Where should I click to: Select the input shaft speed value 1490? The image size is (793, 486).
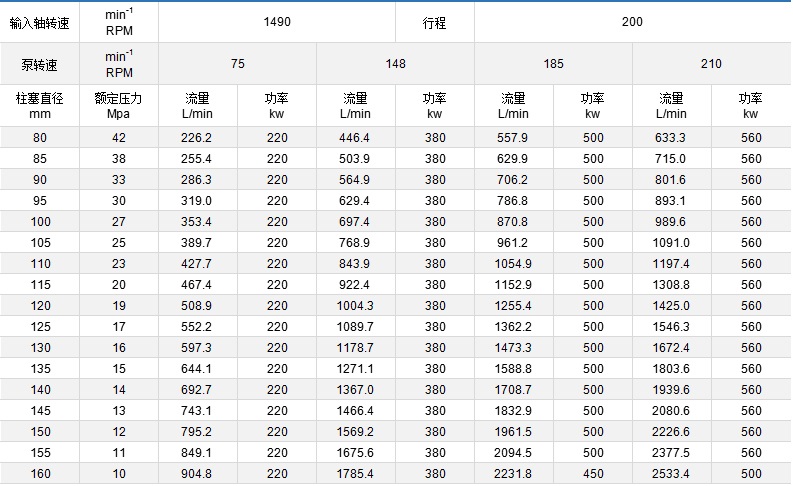click(x=276, y=21)
